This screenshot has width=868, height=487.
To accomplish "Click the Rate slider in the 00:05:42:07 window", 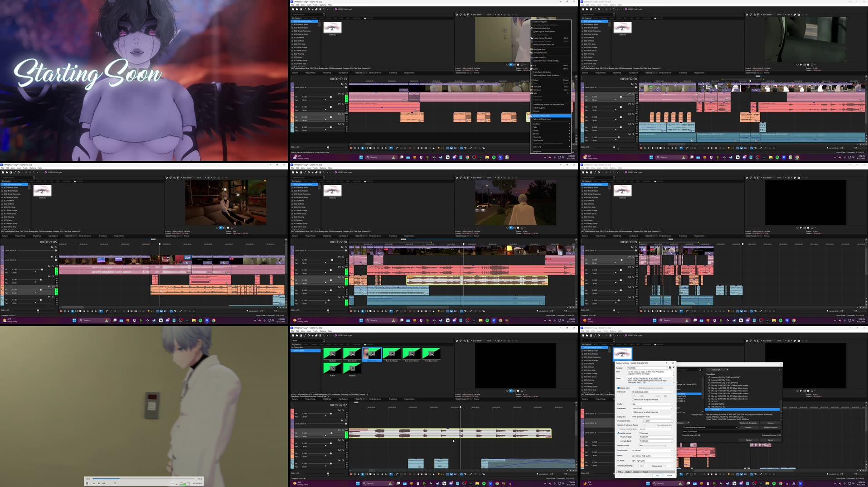I will (328, 474).
